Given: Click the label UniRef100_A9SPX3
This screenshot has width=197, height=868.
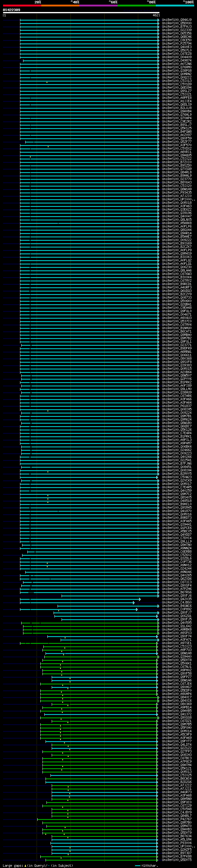Looking at the screenshot, I should coord(177,633).
